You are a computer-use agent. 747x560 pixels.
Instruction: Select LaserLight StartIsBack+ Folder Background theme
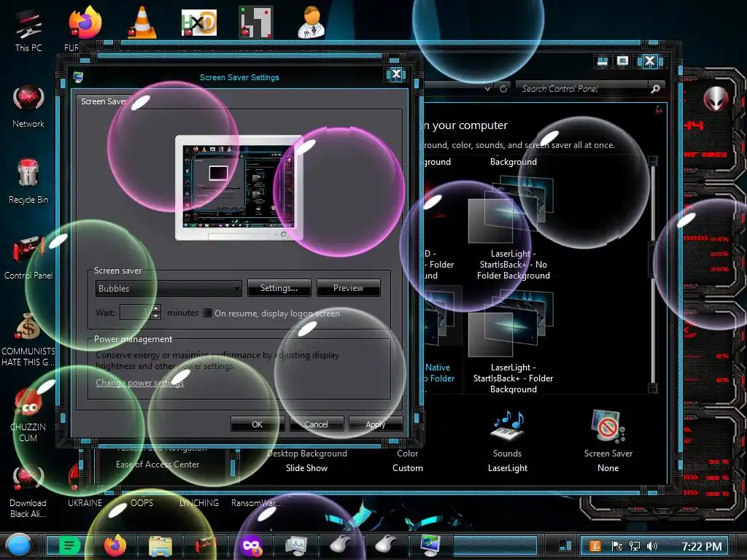pos(513,342)
